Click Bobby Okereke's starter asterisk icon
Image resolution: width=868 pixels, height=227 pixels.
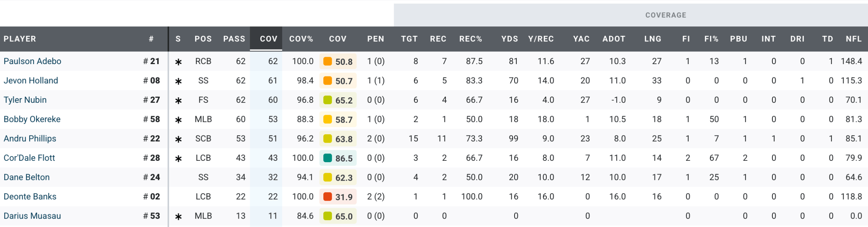[x=178, y=120]
